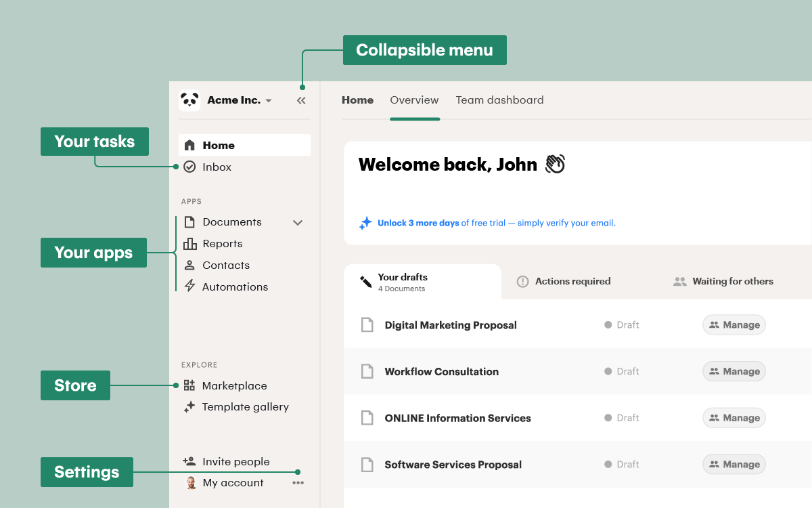Click Draft status of Digital Marketing Proposal
Screen dimensions: 812x508
[622, 325]
